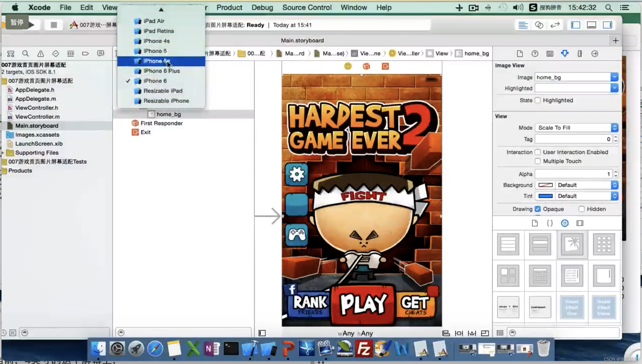Show the Quick Help inspector
The height and width of the screenshot is (364, 642).
(535, 54)
